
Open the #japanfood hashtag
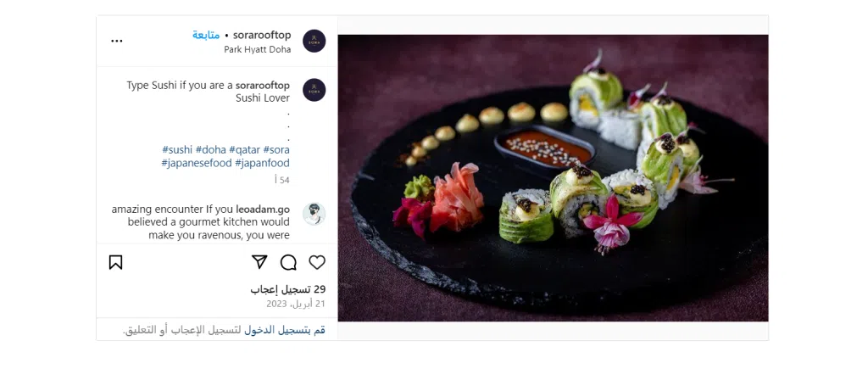(262, 163)
